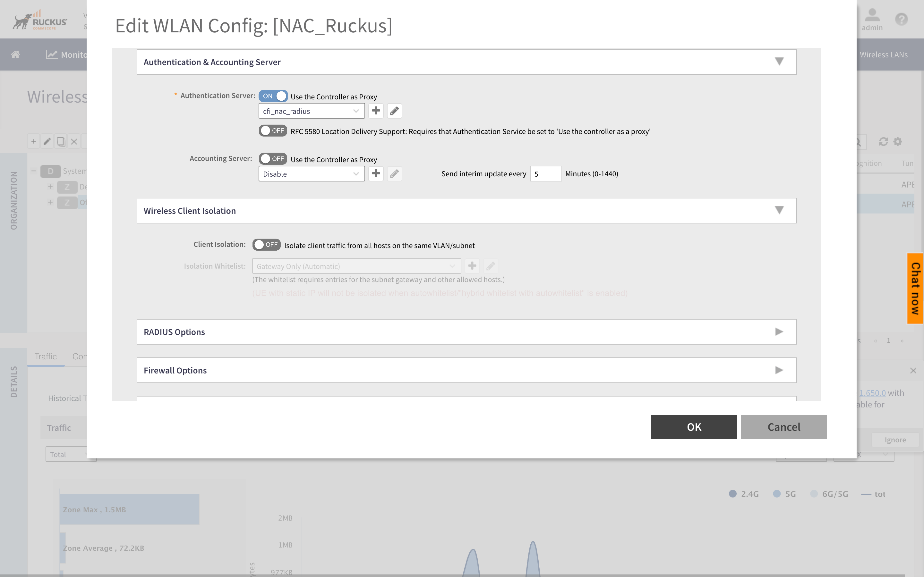Enable RFC 5580 Location Delivery Support
Image resolution: width=924 pixels, height=577 pixels.
pyautogui.click(x=273, y=131)
